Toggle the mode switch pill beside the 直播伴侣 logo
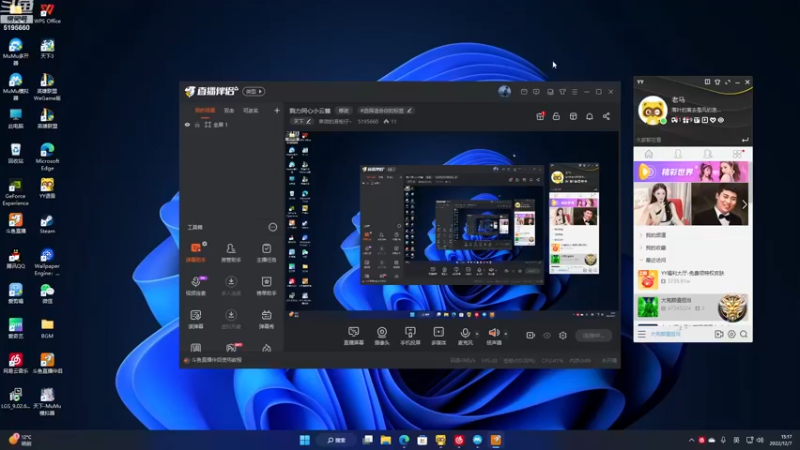Screen dimensions: 800x450 [254, 91]
